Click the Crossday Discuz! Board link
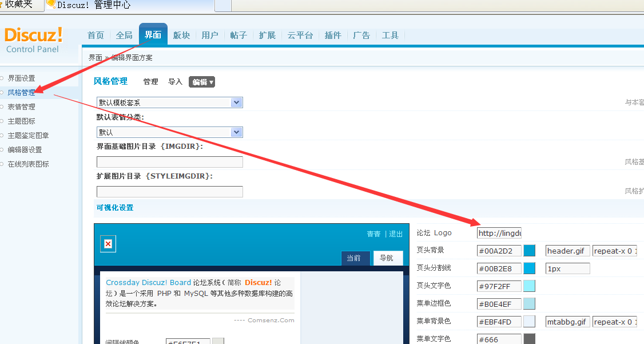The width and height of the screenshot is (644, 344). coord(148,282)
